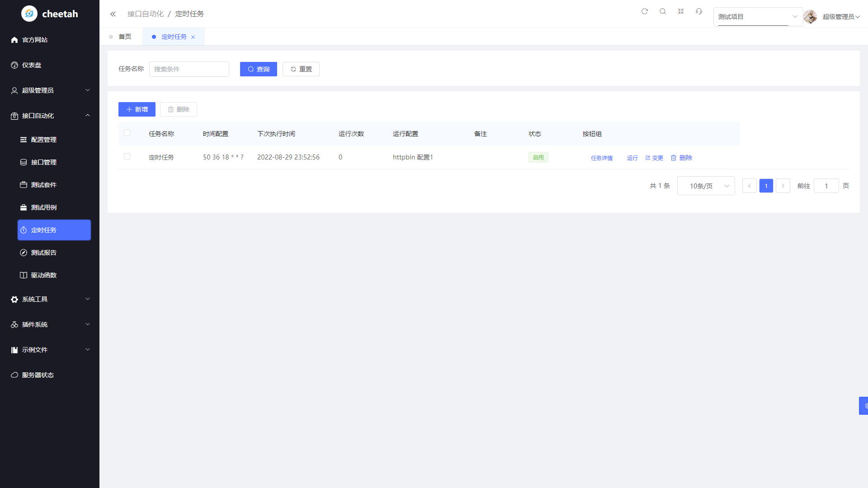
Task: Click the user avatar image
Action: [810, 17]
